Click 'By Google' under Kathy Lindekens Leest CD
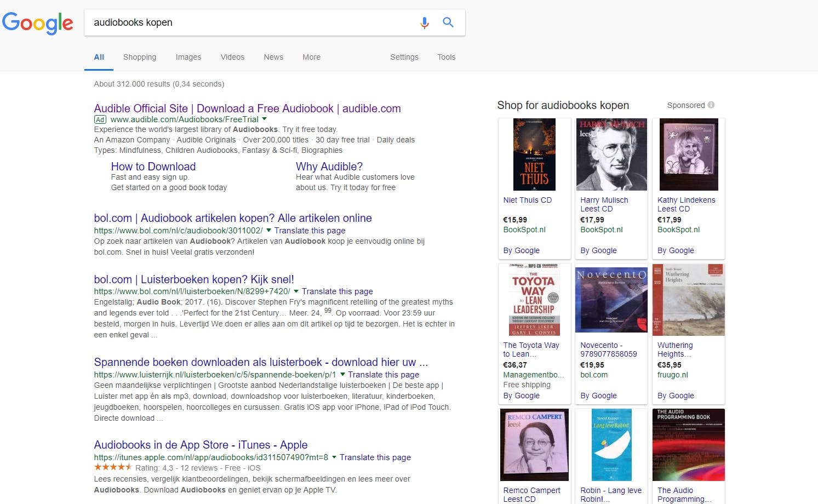This screenshot has width=818, height=504. (x=676, y=251)
